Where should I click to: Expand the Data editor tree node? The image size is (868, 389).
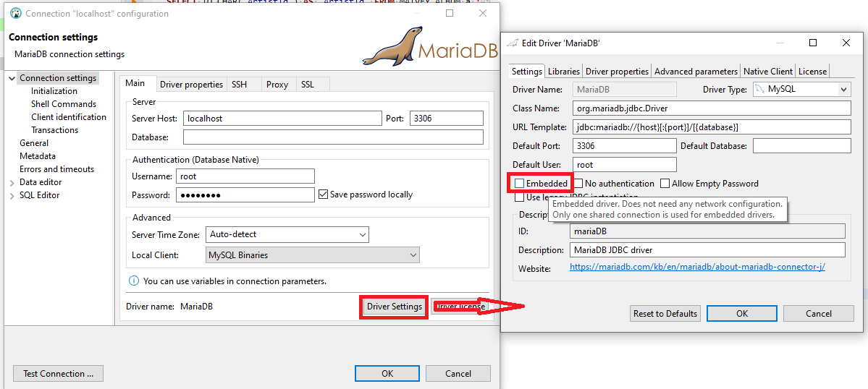(x=12, y=182)
